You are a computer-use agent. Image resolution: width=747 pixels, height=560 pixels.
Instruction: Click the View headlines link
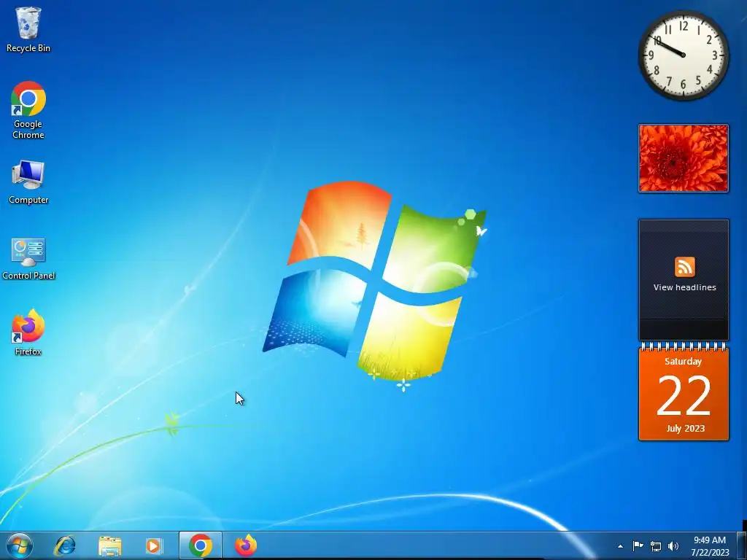click(684, 287)
